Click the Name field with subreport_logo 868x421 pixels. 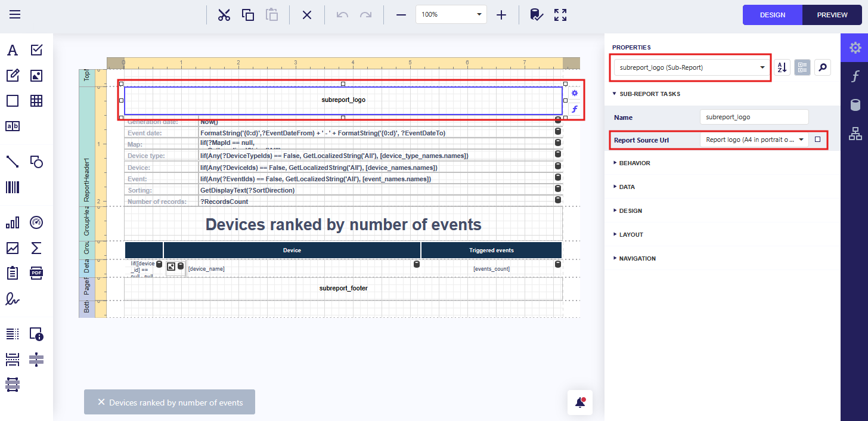click(754, 117)
